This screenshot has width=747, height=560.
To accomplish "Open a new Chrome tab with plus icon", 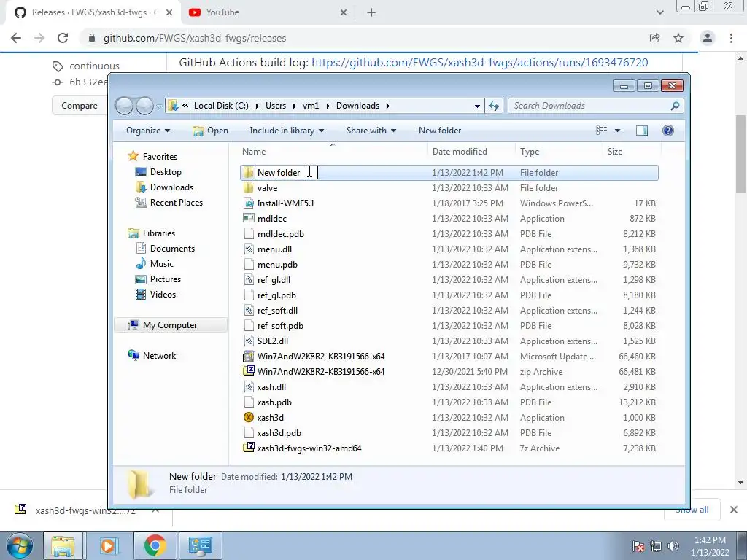I will pyautogui.click(x=371, y=12).
